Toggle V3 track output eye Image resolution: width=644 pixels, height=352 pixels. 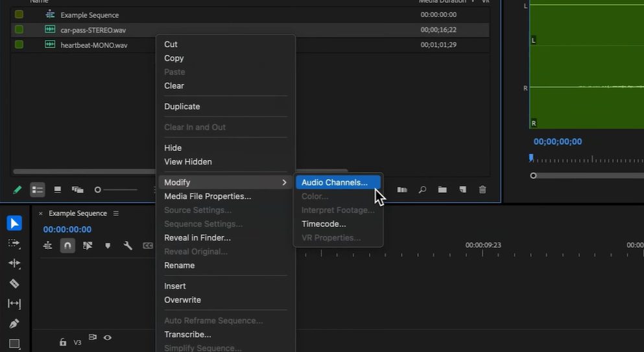point(108,338)
